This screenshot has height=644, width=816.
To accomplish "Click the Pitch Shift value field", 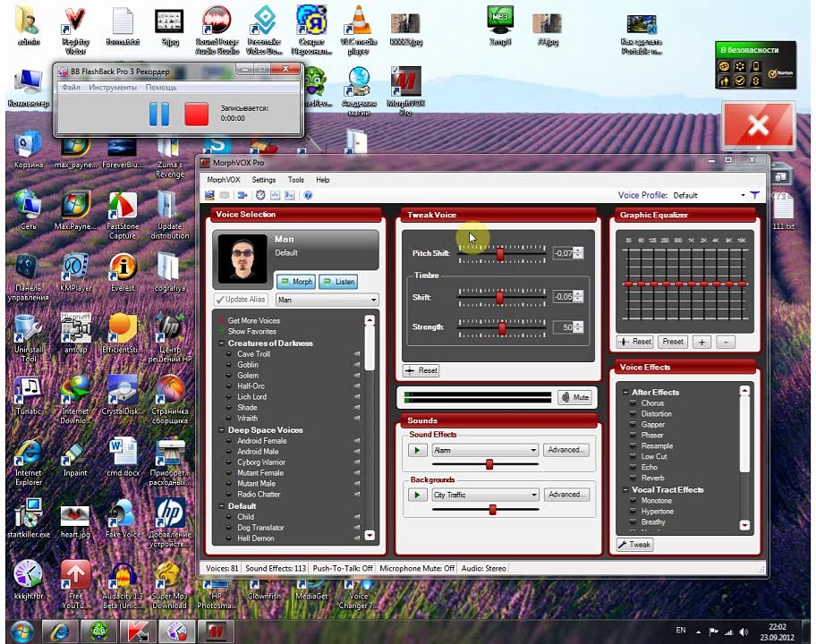I will coord(563,253).
